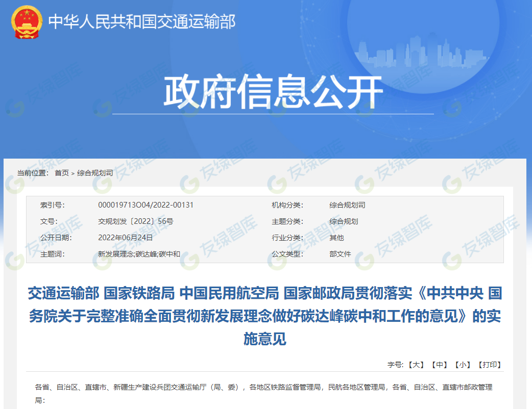Go to 首页 in the breadcrumb
Image resolution: width=532 pixels, height=409 pixels.
click(x=62, y=173)
